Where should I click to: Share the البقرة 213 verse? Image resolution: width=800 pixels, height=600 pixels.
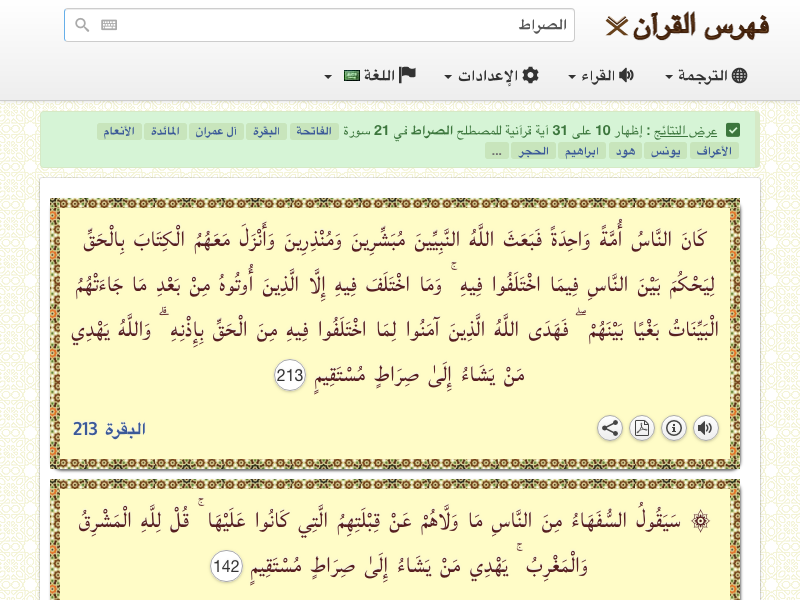pyautogui.click(x=610, y=428)
